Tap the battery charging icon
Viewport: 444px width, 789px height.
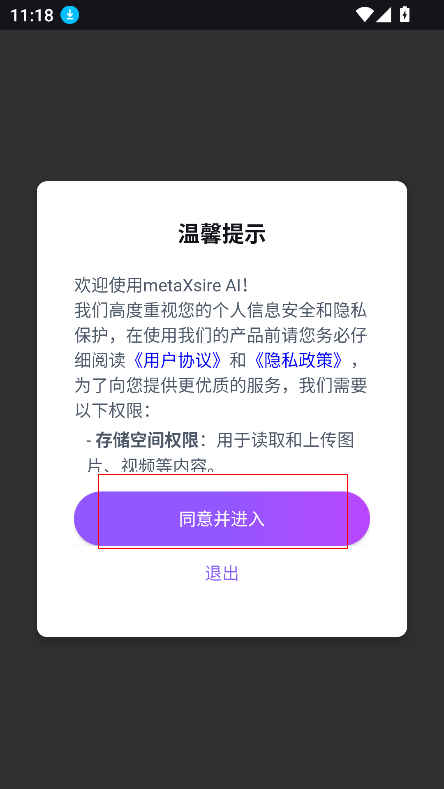(x=404, y=15)
